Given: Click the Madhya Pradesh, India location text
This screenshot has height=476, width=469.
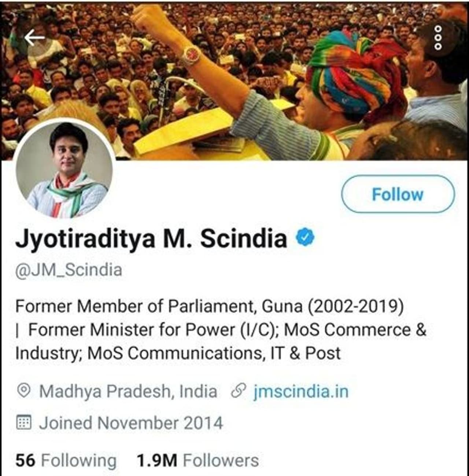Looking at the screenshot, I should 128,391.
